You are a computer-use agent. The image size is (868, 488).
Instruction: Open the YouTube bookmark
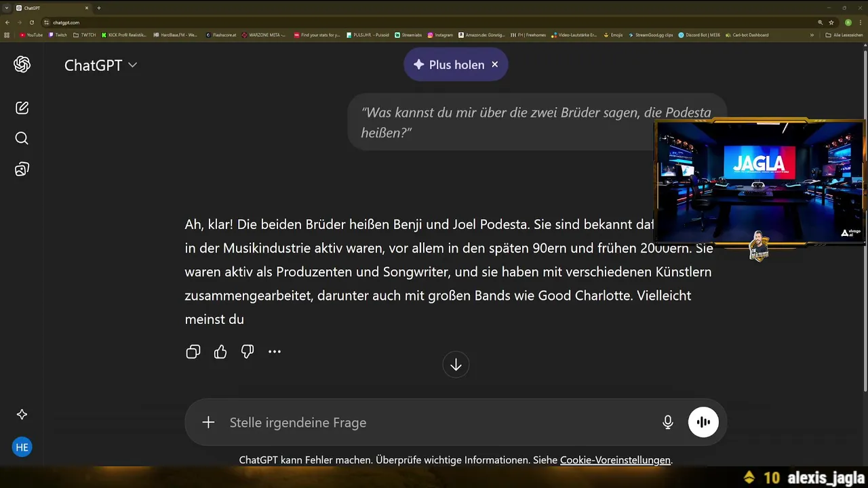[x=31, y=35]
